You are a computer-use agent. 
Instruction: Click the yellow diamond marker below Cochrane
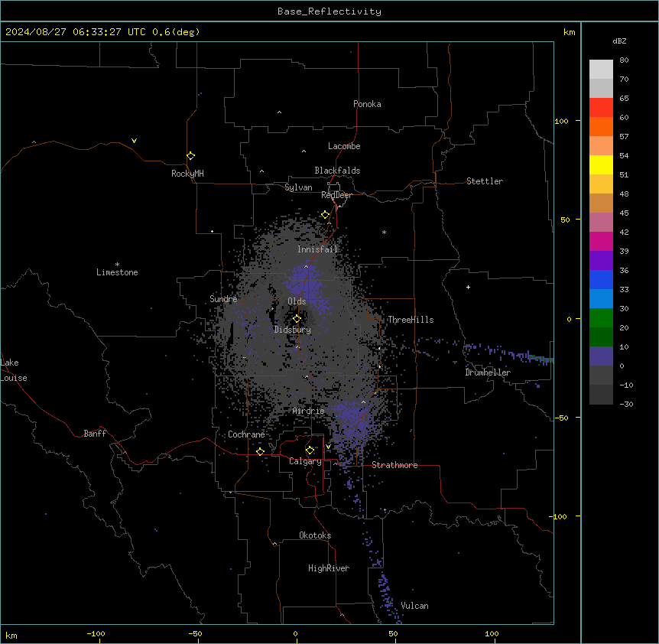260,451
